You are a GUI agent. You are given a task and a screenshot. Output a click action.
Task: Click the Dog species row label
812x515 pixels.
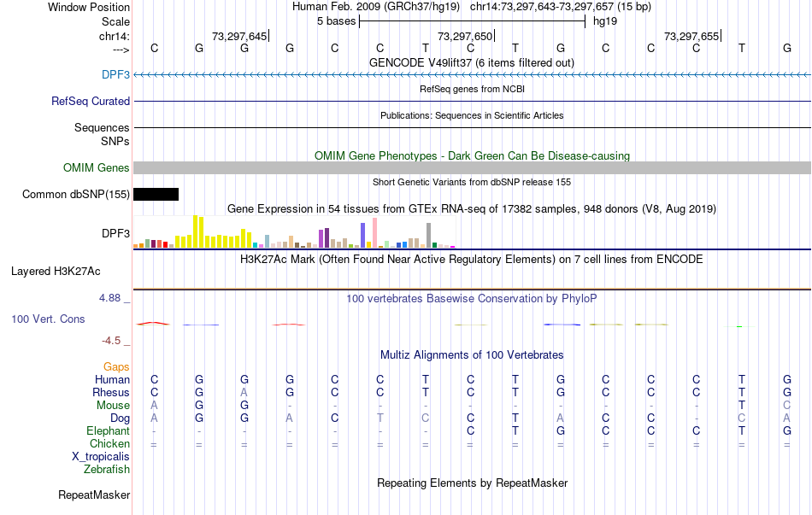click(120, 418)
